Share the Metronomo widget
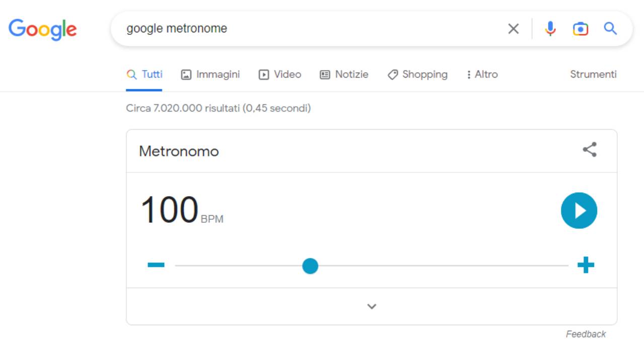644x363 pixels. click(590, 150)
